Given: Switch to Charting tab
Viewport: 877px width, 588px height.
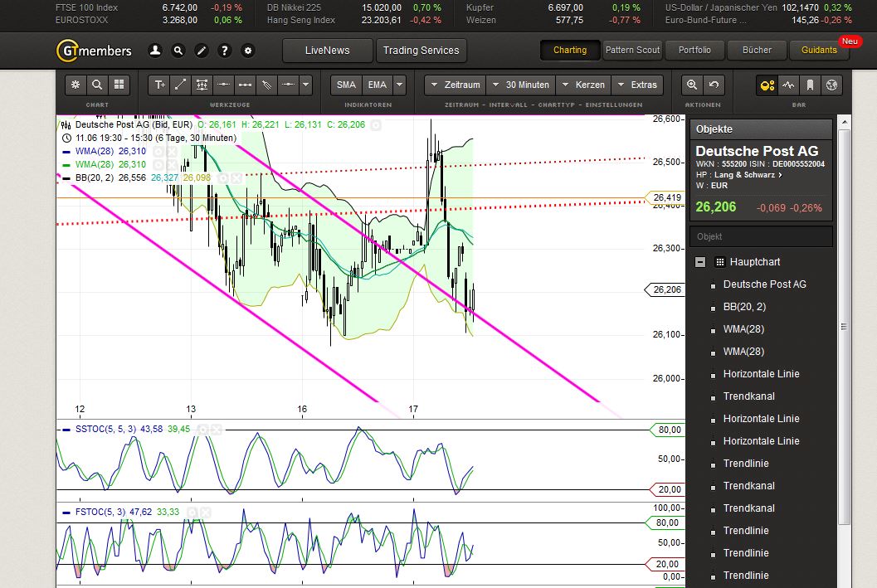Looking at the screenshot, I should tap(570, 51).
